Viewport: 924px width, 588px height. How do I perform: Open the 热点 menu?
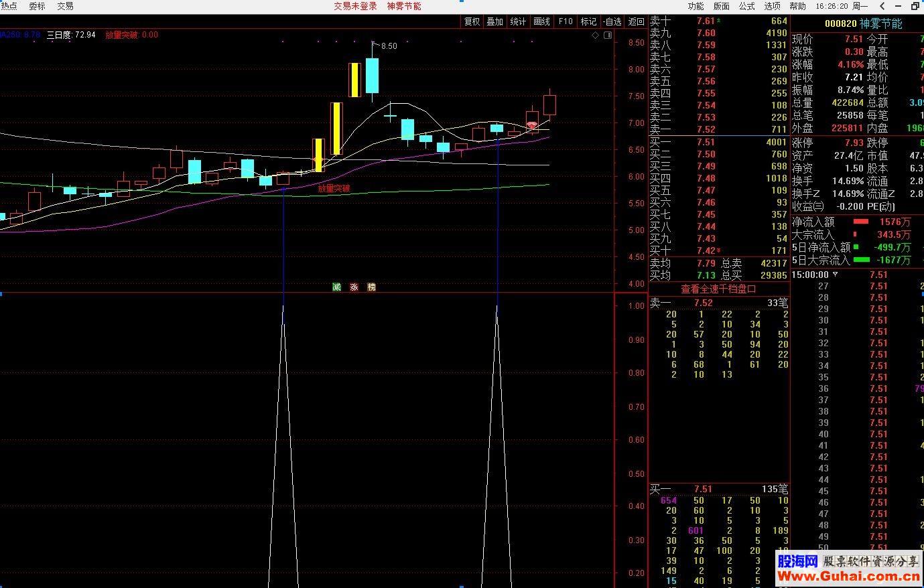[9, 6]
